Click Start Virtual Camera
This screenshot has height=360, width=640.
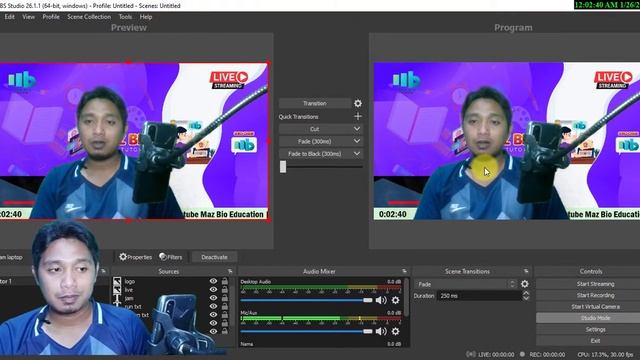(595, 307)
